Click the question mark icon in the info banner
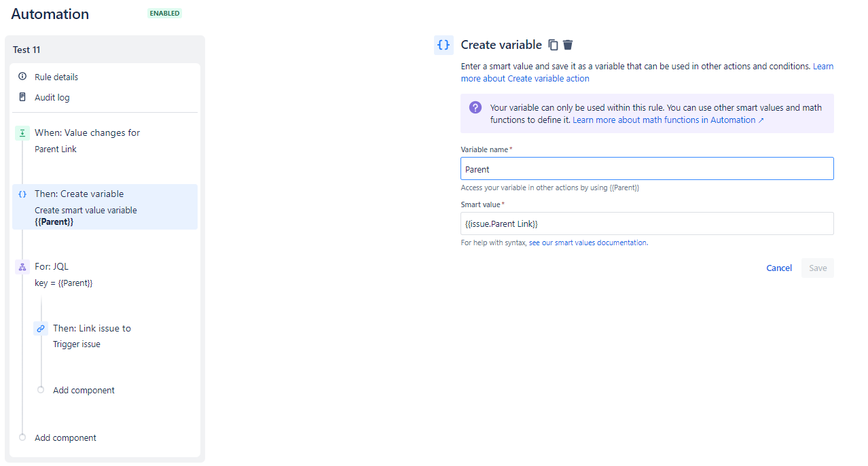The width and height of the screenshot is (868, 466). pos(474,108)
